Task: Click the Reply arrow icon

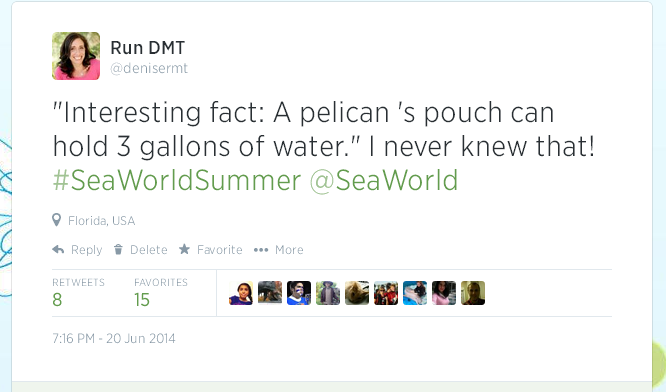Action: (x=58, y=250)
